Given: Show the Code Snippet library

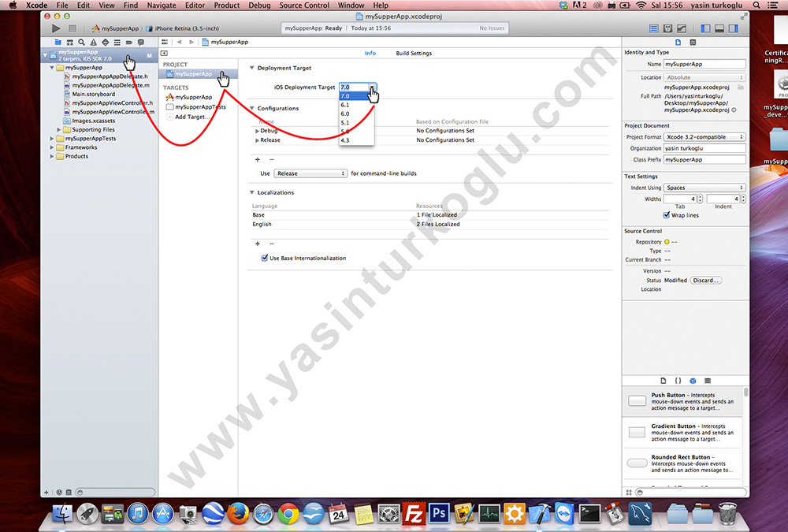Looking at the screenshot, I should click(x=678, y=381).
